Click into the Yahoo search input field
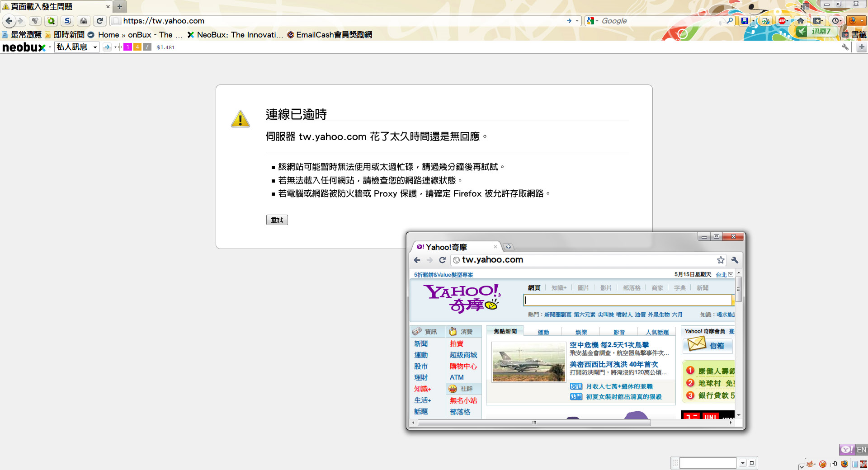This screenshot has height=470, width=868. tap(627, 300)
